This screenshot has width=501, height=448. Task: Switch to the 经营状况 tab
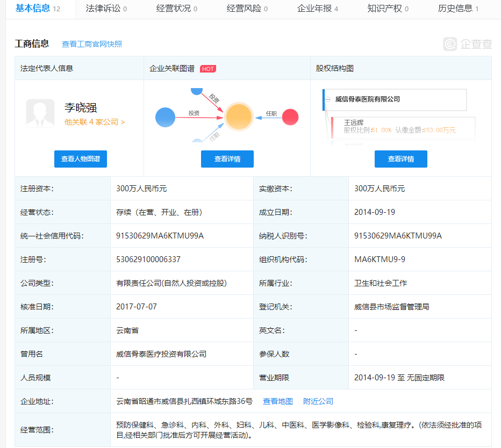tap(177, 9)
